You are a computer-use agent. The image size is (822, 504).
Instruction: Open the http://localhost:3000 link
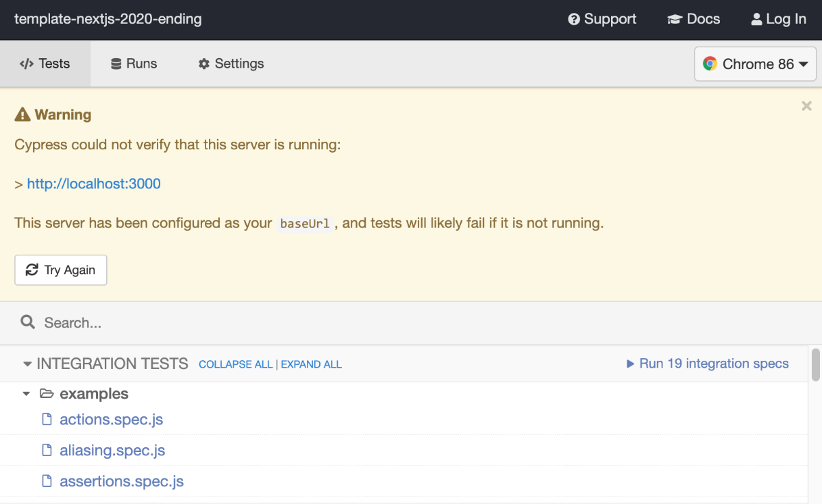tap(94, 184)
